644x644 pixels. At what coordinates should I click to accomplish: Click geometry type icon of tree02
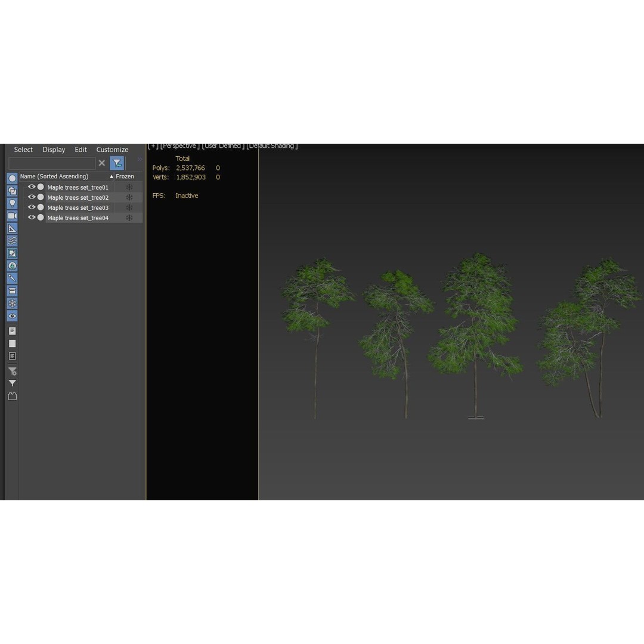point(41,197)
